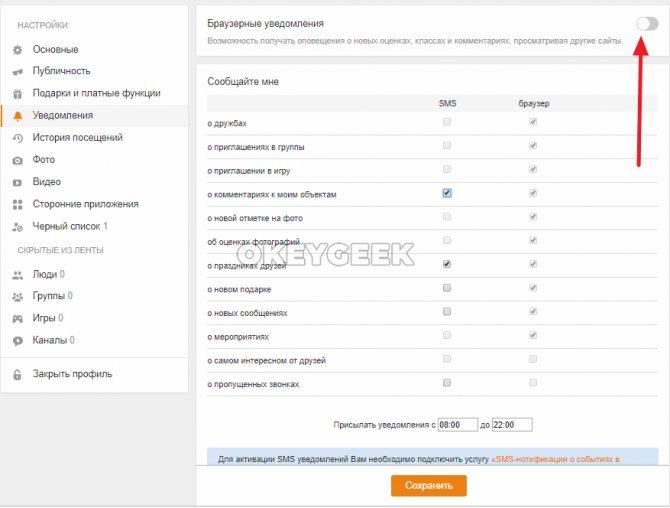The height and width of the screenshot is (508, 670).
Task: Click the clock icon for История посещений
Action: (18, 138)
